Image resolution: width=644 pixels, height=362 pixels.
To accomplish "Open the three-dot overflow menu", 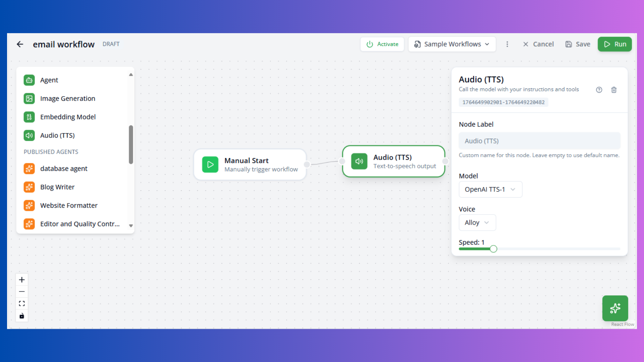I will 507,44.
